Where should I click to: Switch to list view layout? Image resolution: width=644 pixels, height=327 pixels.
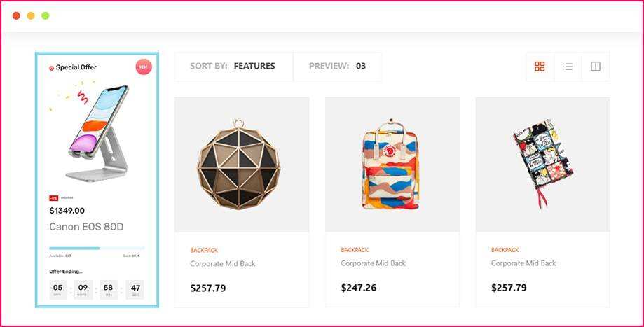coord(568,67)
